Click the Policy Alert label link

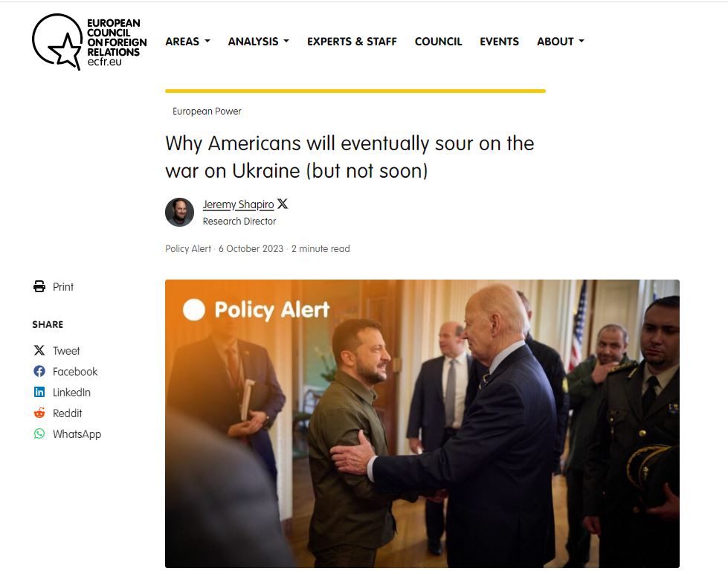tap(188, 249)
